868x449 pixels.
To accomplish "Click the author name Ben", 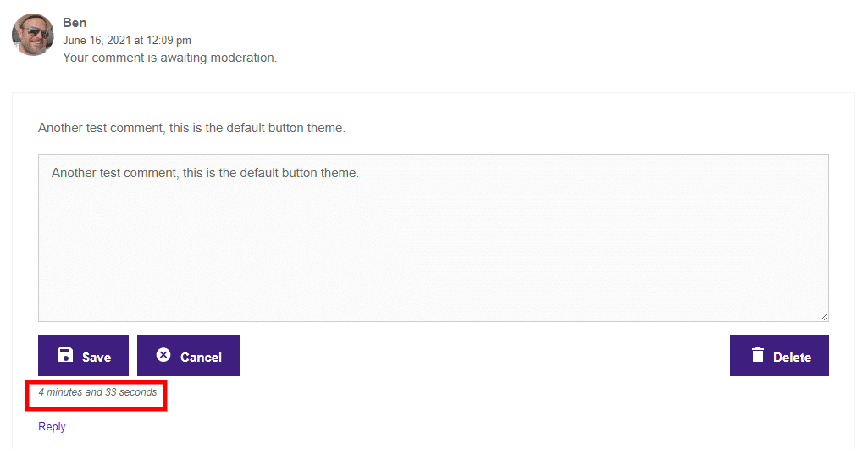I will coord(75,23).
